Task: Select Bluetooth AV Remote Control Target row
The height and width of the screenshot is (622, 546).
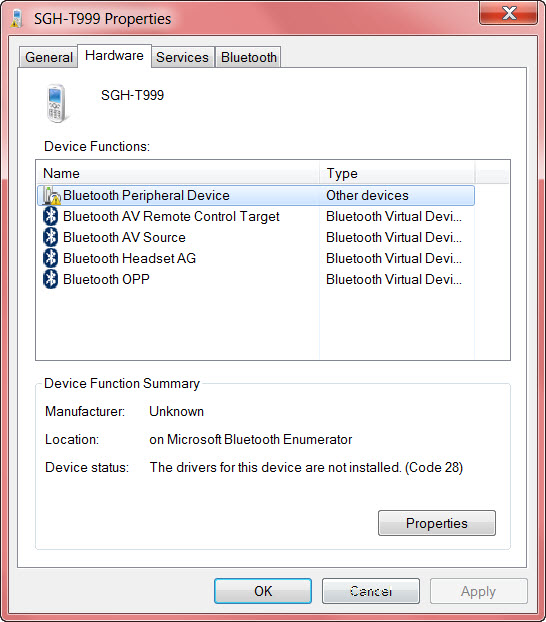Action: point(256,217)
